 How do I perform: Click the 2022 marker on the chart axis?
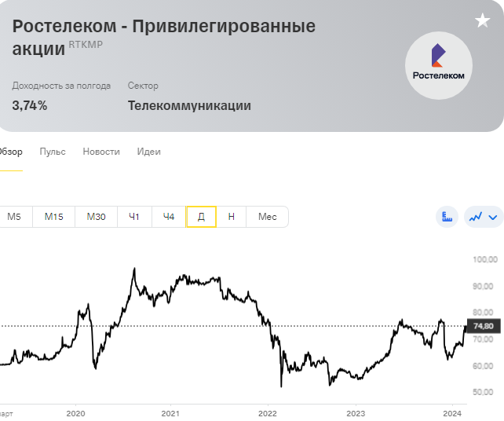click(x=268, y=414)
